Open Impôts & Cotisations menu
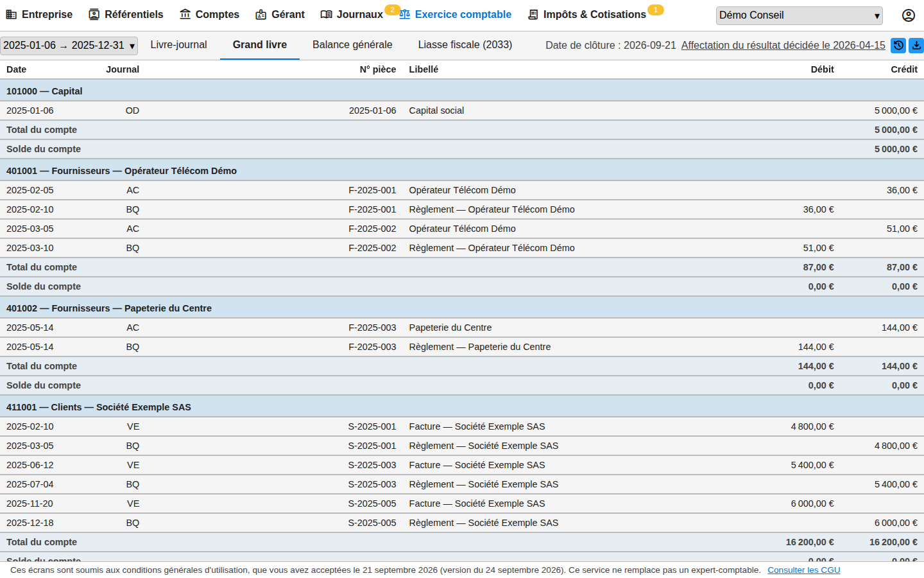924x578 pixels. tap(587, 14)
